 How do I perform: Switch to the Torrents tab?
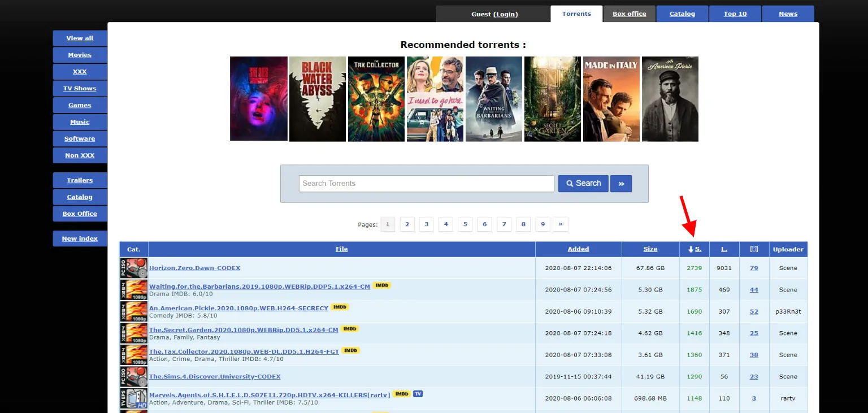(x=576, y=14)
